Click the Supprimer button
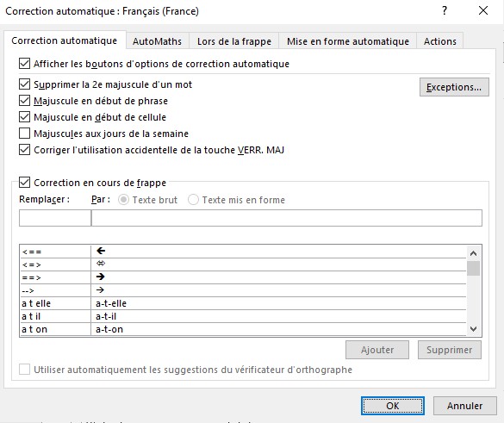504x423 pixels. [x=450, y=350]
